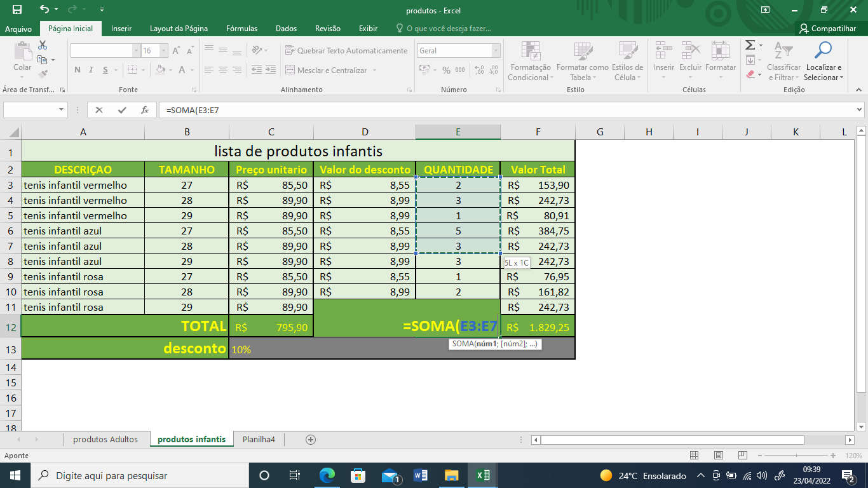Expand the Mesclar e Centralizar dropdown arrow
The height and width of the screenshot is (488, 868).
(374, 71)
